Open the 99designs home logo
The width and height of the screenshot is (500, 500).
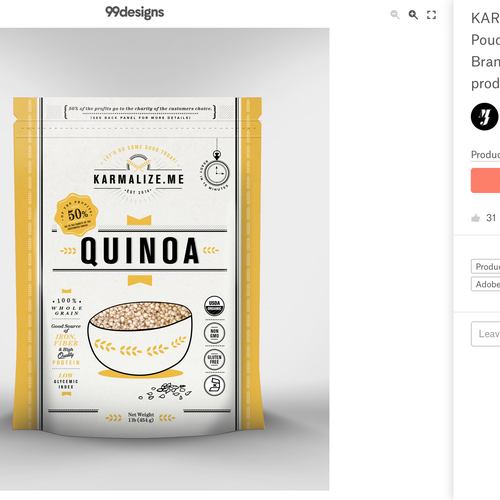click(135, 12)
